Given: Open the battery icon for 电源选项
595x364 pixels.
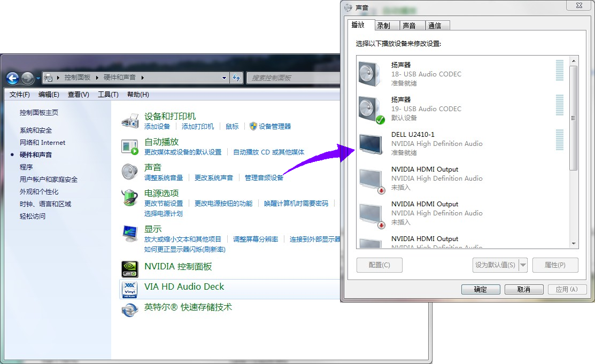Looking at the screenshot, I should coord(130,198).
